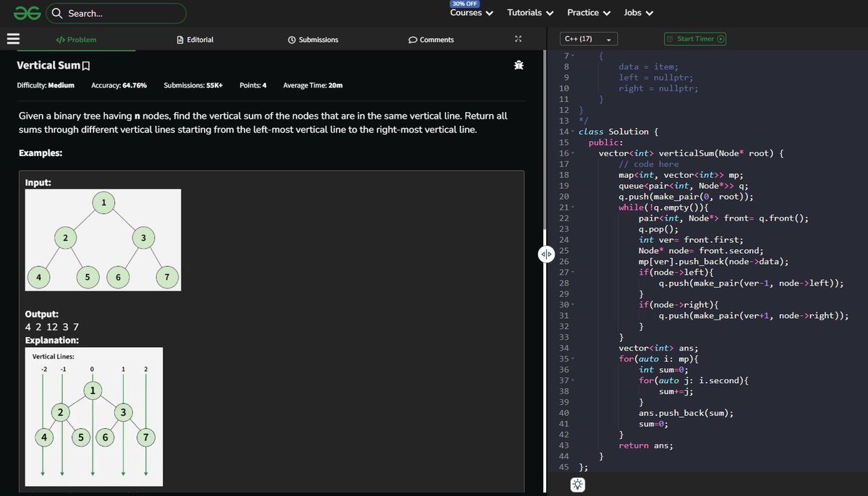Open the Practice dropdown menu

tap(589, 12)
